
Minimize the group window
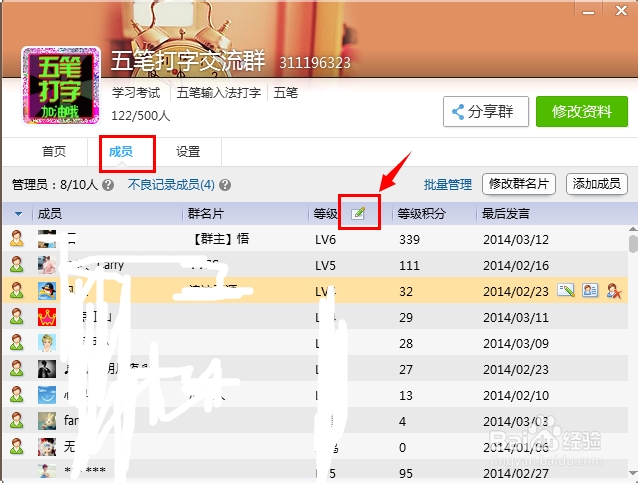(588, 11)
